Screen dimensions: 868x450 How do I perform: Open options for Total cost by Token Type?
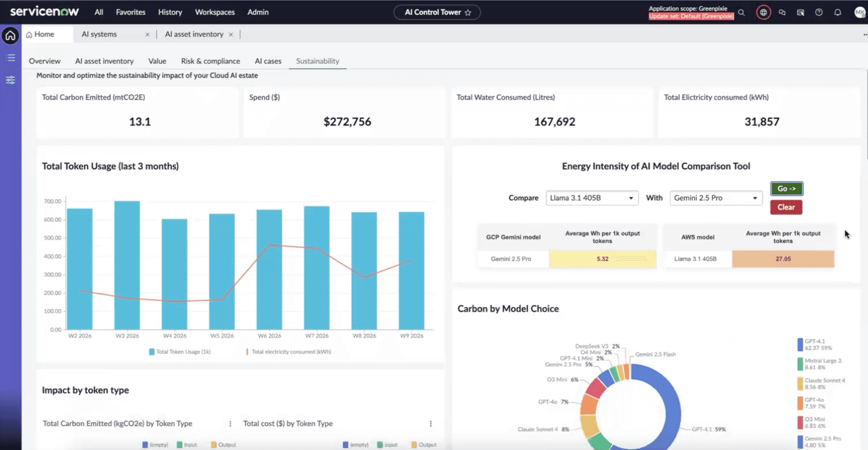click(x=431, y=424)
